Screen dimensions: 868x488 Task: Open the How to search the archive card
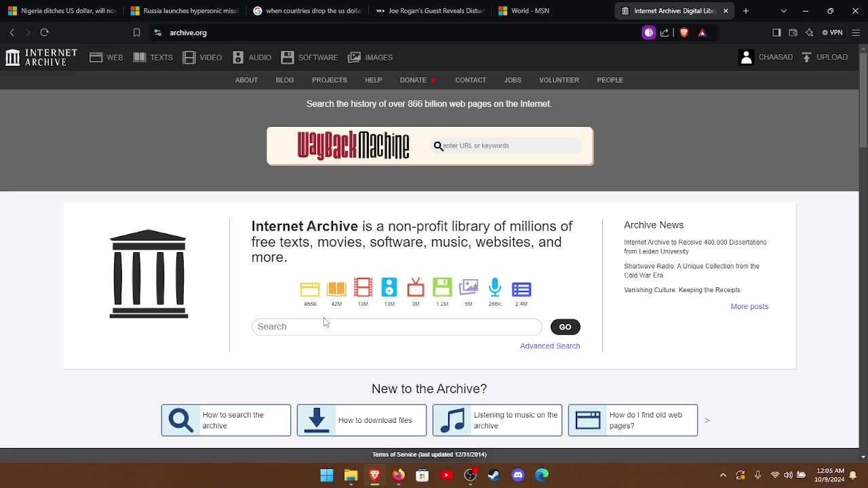coord(226,420)
